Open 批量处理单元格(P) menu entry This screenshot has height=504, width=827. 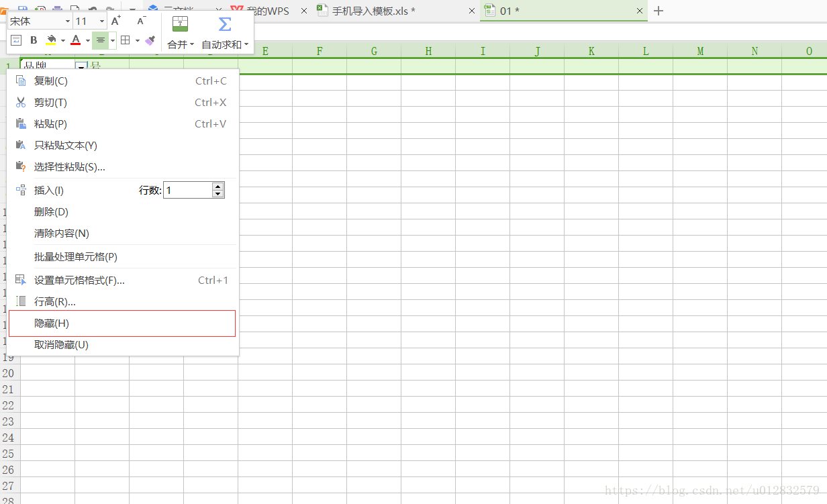(x=124, y=257)
